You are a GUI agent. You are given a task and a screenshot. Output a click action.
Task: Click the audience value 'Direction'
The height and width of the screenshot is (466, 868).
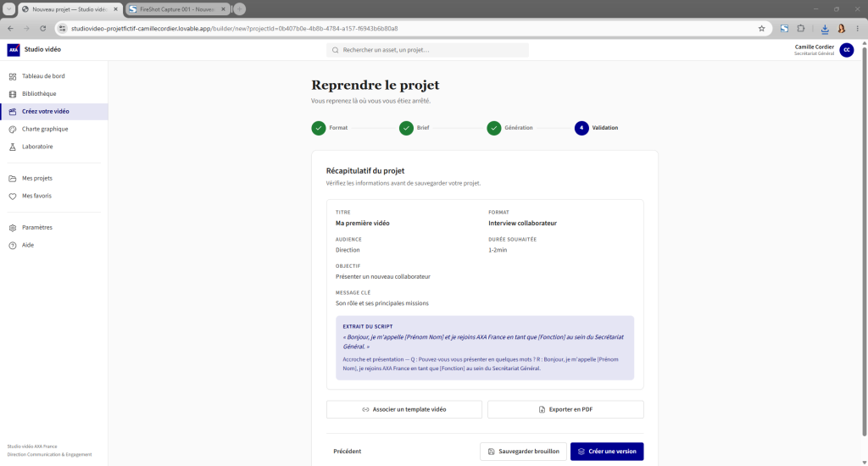click(x=348, y=250)
